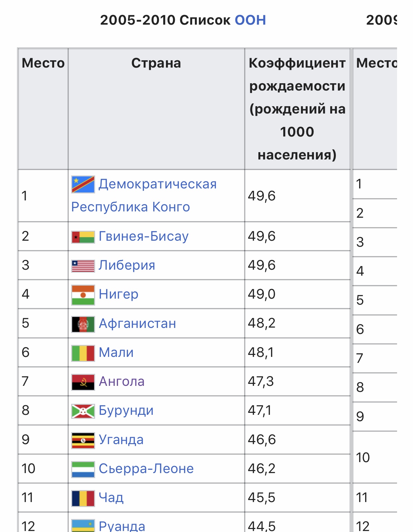
Task: Click the Afghanistan flag icon
Action: [83, 324]
